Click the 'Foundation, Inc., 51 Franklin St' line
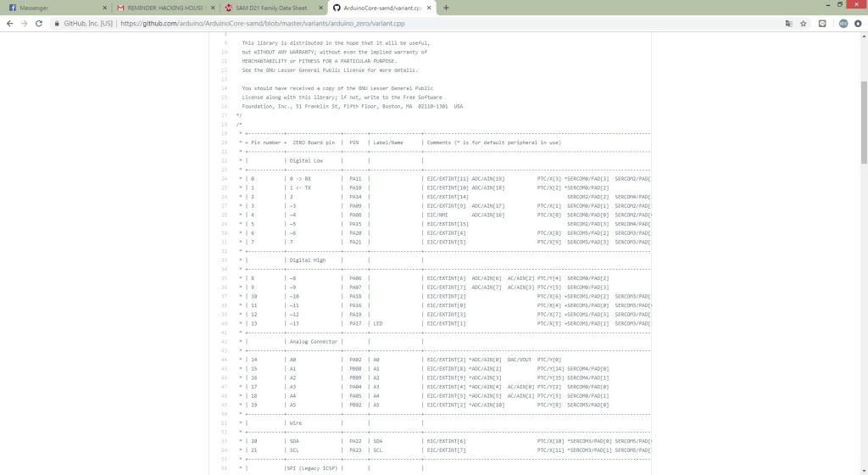This screenshot has height=475, width=868. pos(352,106)
